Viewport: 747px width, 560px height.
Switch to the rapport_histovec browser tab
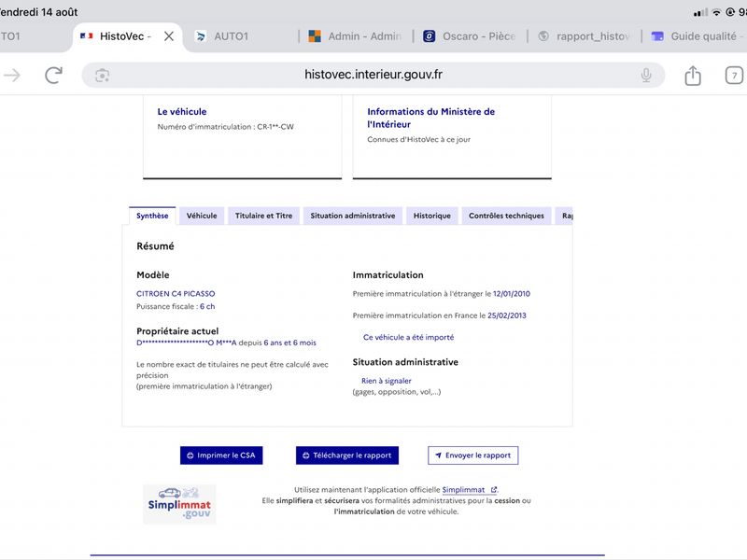(x=585, y=36)
